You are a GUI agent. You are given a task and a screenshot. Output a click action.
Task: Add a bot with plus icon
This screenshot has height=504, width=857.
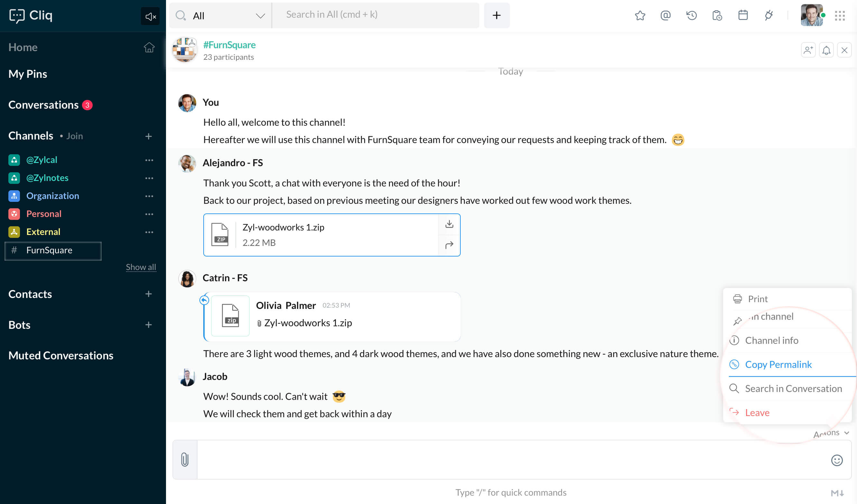[x=148, y=325]
